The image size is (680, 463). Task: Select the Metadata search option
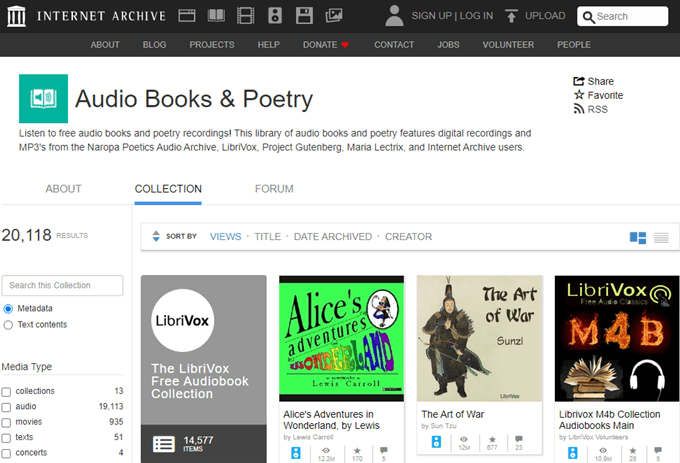pyautogui.click(x=9, y=308)
